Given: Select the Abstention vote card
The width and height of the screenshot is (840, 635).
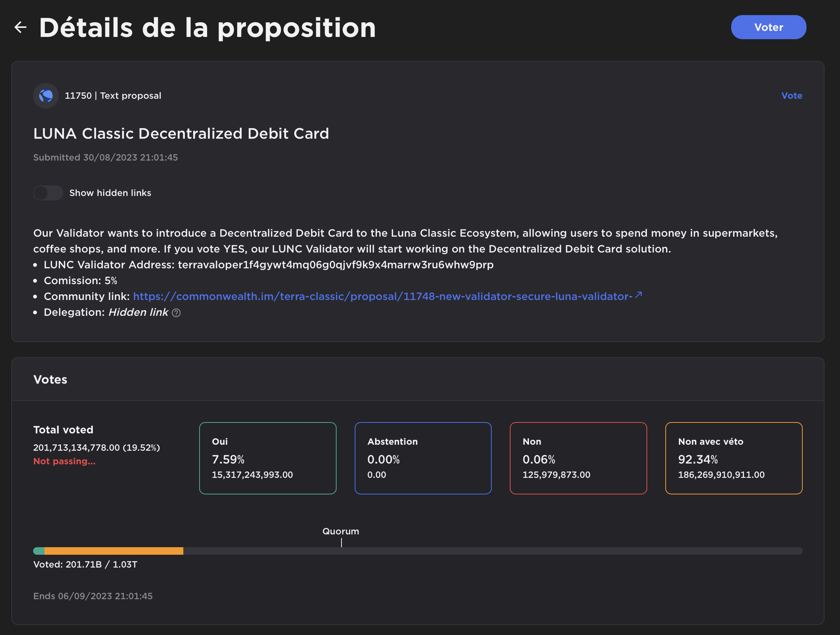Looking at the screenshot, I should pos(423,458).
